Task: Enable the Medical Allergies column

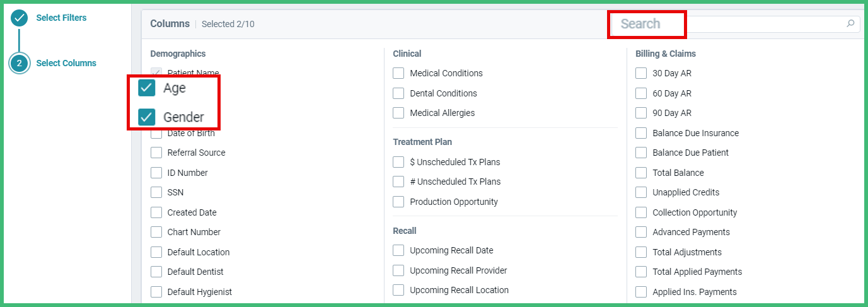Action: point(398,113)
